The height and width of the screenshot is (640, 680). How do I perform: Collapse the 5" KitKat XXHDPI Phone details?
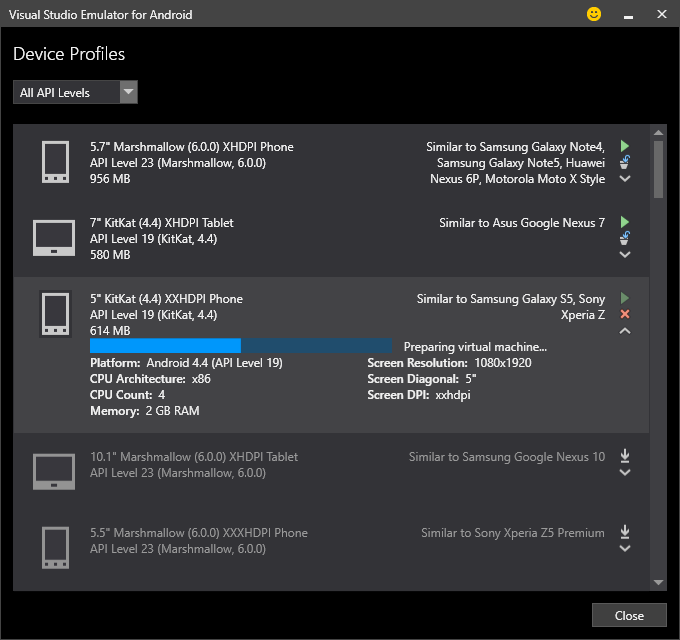pyautogui.click(x=624, y=331)
